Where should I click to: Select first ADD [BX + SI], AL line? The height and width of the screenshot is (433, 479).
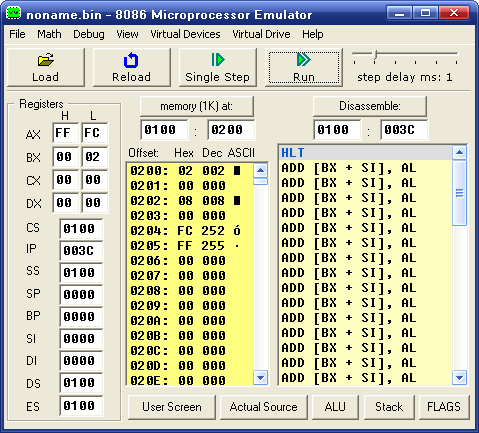point(366,168)
